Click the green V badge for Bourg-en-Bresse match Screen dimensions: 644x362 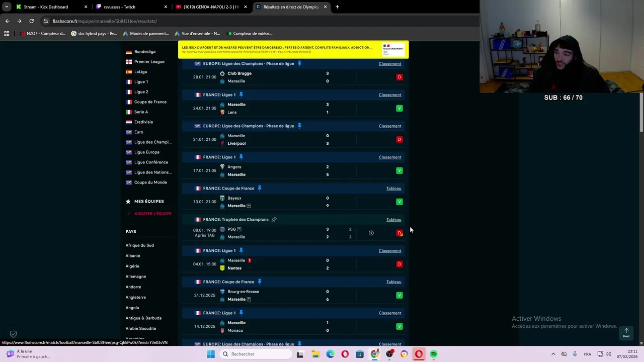point(399,295)
